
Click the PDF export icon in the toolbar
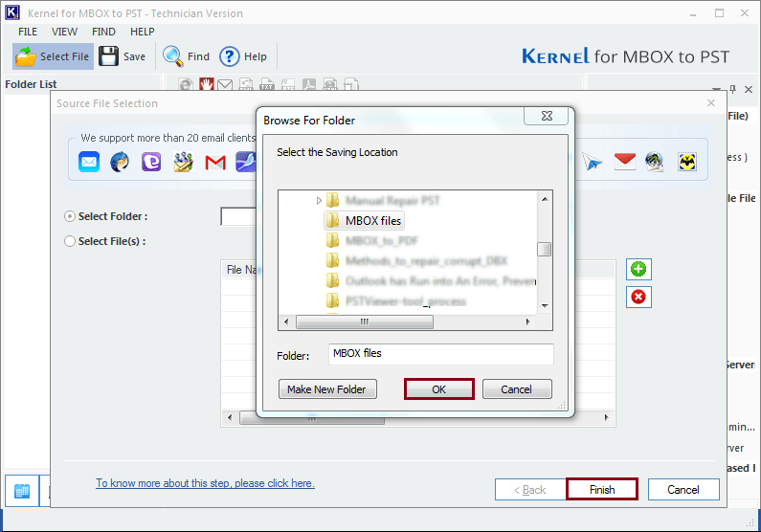point(309,84)
